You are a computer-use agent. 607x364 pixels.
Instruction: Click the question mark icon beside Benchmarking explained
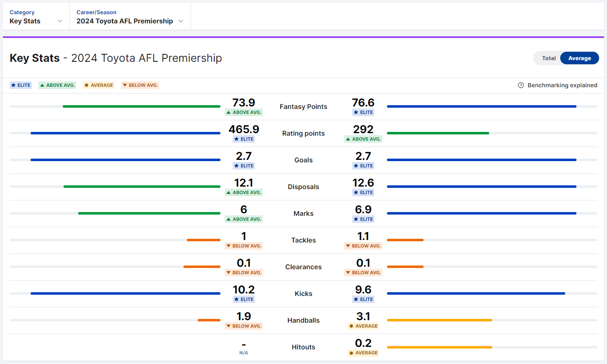tap(521, 85)
